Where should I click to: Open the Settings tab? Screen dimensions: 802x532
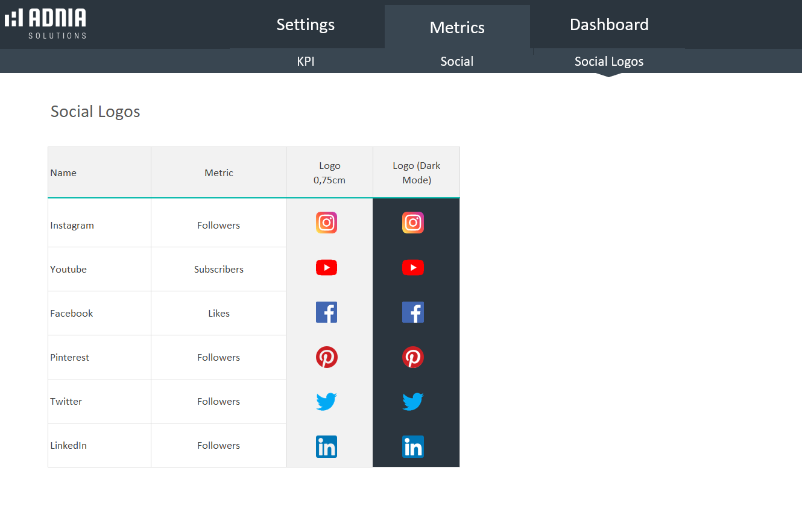305,25
